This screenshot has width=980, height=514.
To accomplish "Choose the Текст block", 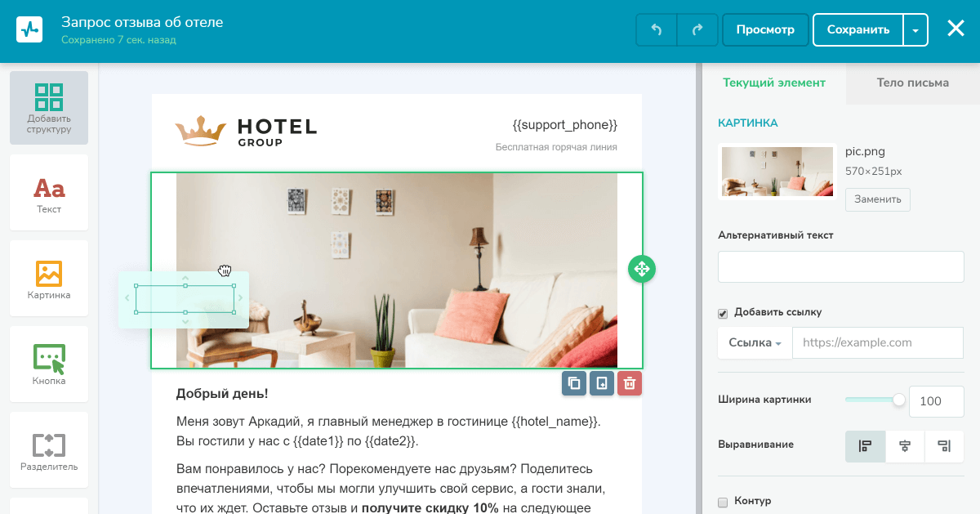I will [x=49, y=194].
